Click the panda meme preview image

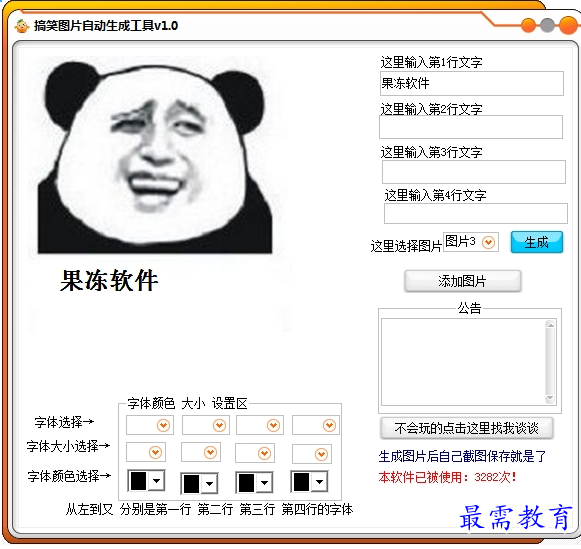[155, 157]
